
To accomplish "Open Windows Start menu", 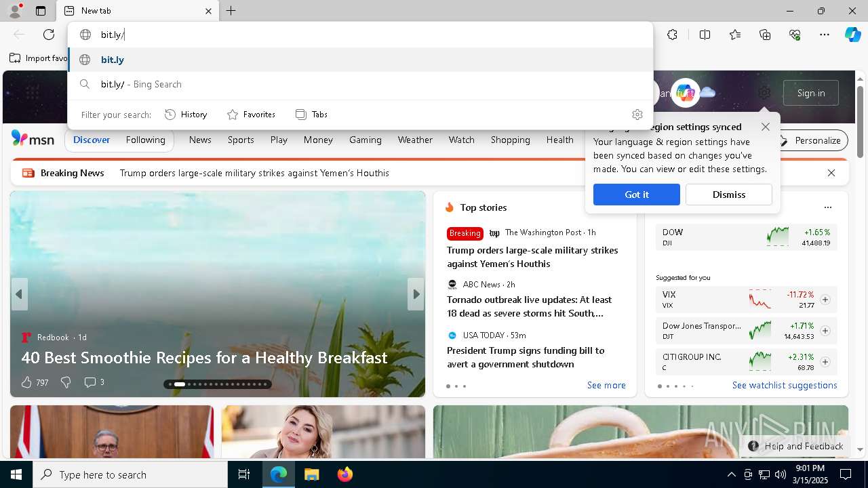I will coord(16,474).
